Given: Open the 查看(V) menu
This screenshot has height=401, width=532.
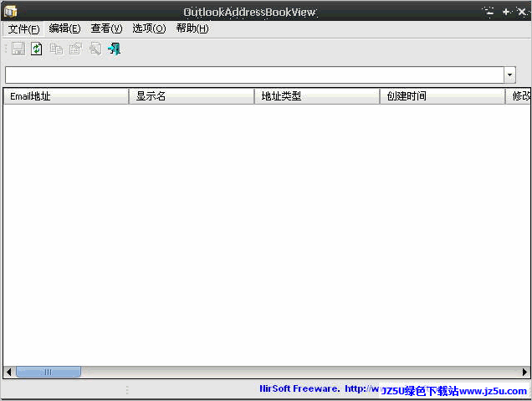Looking at the screenshot, I should [106, 28].
